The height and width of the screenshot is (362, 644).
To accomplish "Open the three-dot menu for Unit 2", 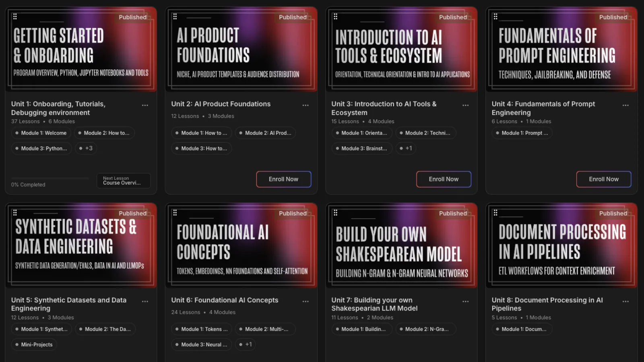I will click(305, 105).
